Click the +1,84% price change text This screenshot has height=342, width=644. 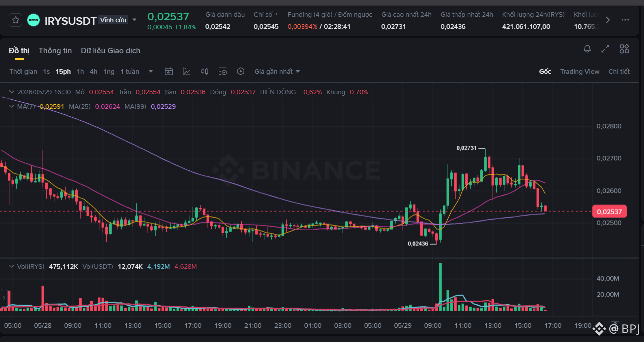[x=185, y=27]
